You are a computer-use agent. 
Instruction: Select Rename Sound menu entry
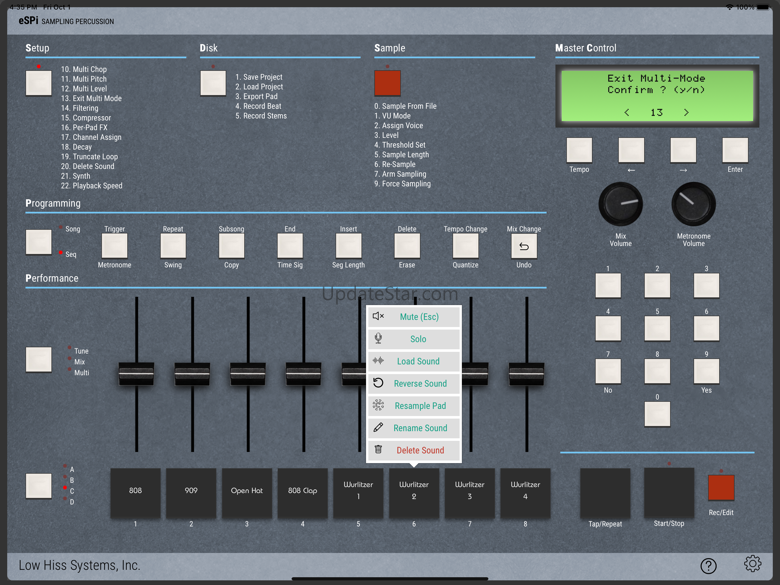coord(414,428)
